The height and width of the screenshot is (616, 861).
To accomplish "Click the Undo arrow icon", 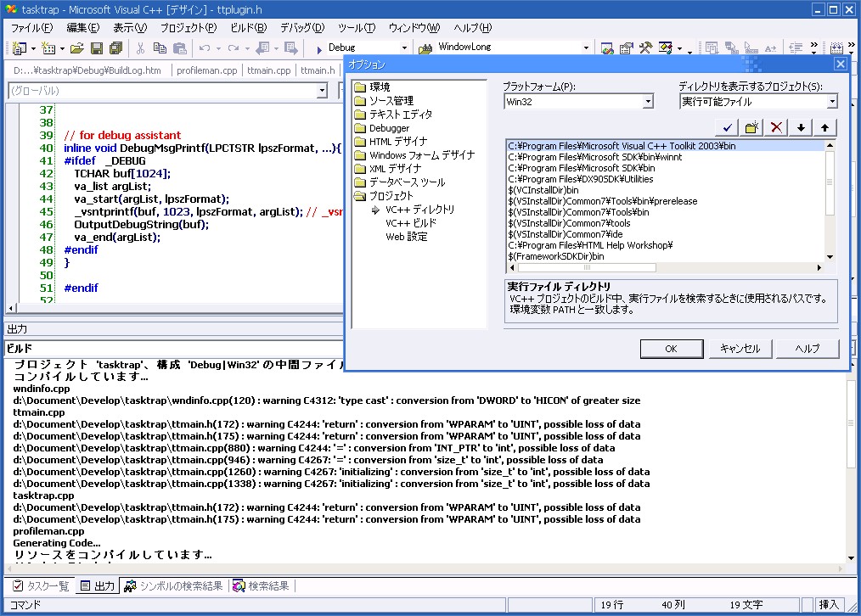I will pos(204,48).
